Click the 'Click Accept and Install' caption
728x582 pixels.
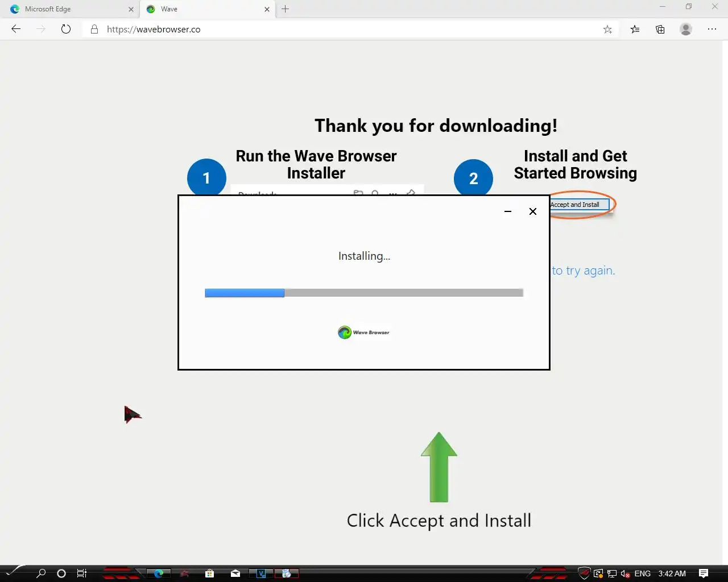point(439,521)
